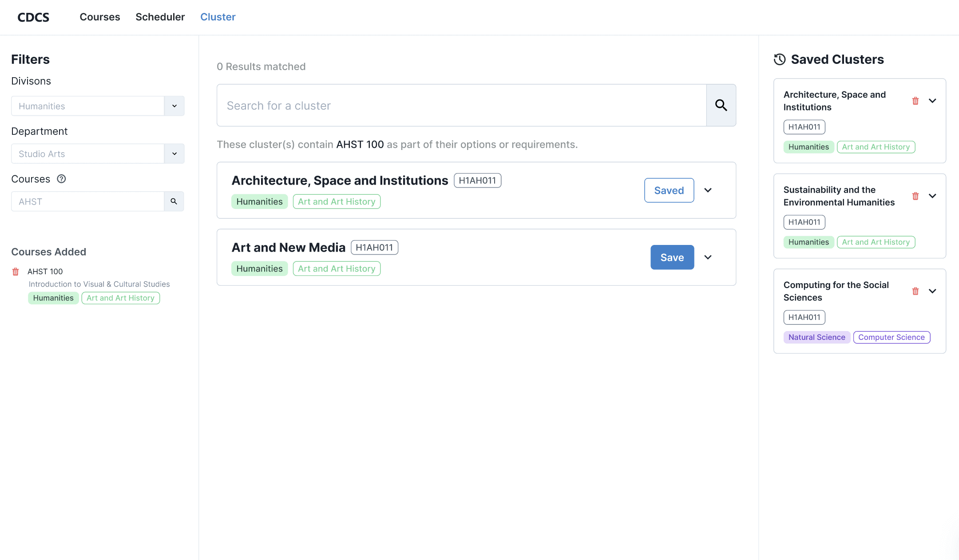Toggle the Saved button on Architecture cluster
The image size is (959, 560).
[x=669, y=190]
